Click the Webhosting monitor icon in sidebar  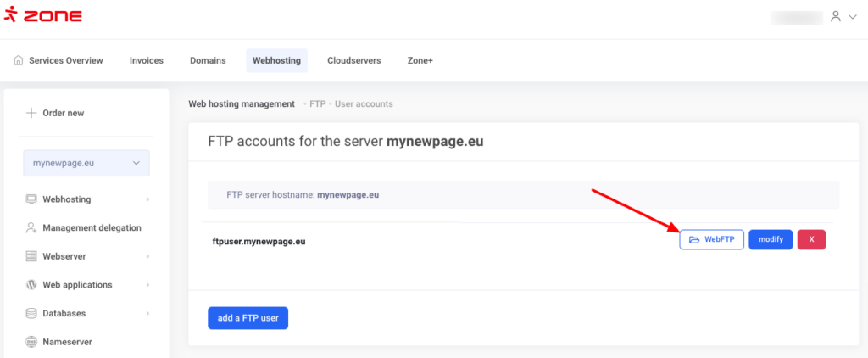(31, 199)
